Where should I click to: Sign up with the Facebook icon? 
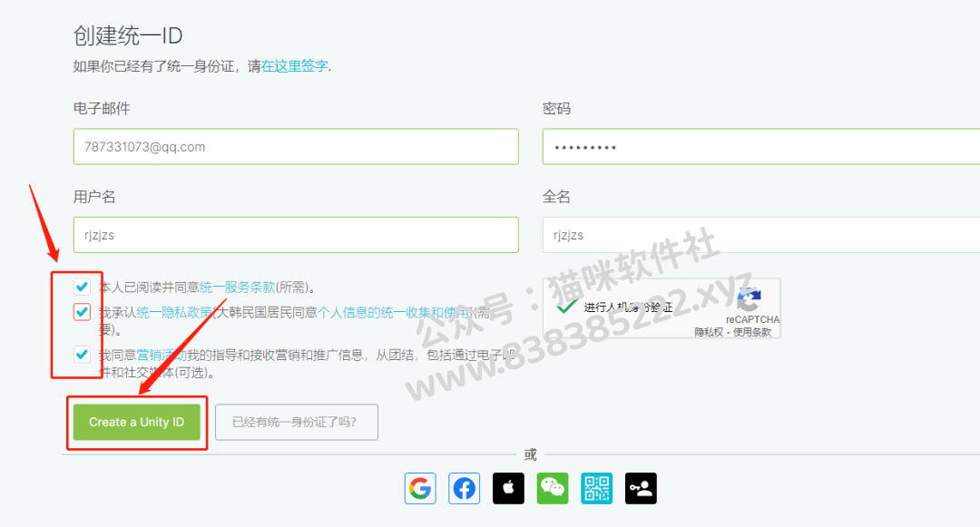(465, 488)
